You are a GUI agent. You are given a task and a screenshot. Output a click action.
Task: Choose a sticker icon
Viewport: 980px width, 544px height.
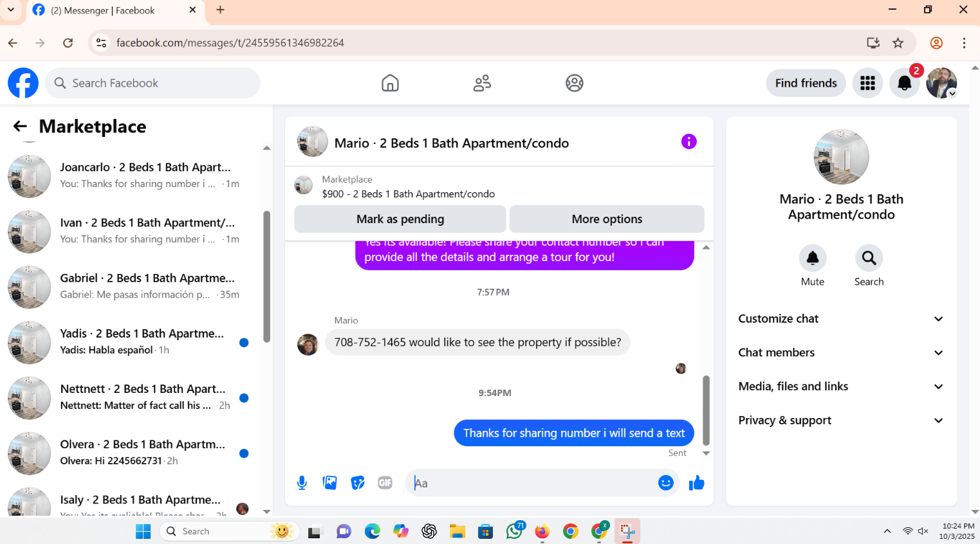coord(358,483)
